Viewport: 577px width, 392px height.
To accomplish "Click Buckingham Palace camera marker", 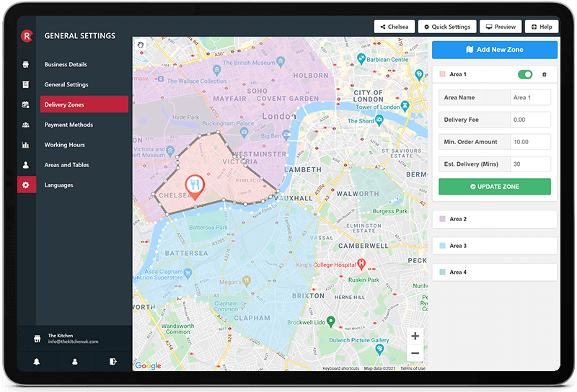I will pyautogui.click(x=244, y=133).
